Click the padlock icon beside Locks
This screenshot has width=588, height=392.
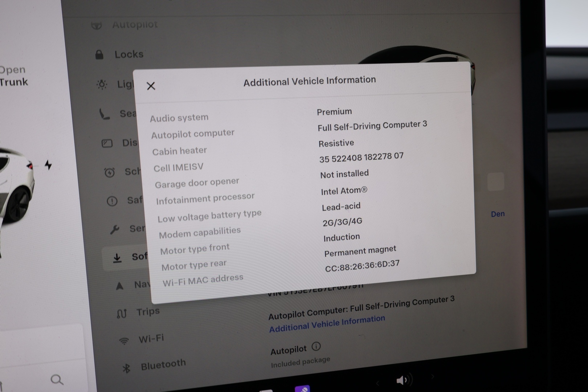99,55
